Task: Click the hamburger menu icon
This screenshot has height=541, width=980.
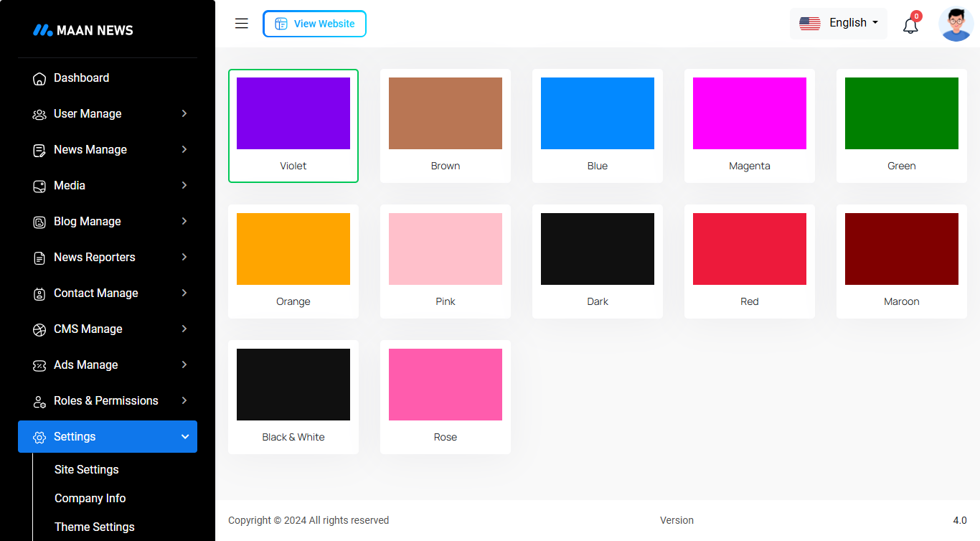Action: (242, 24)
